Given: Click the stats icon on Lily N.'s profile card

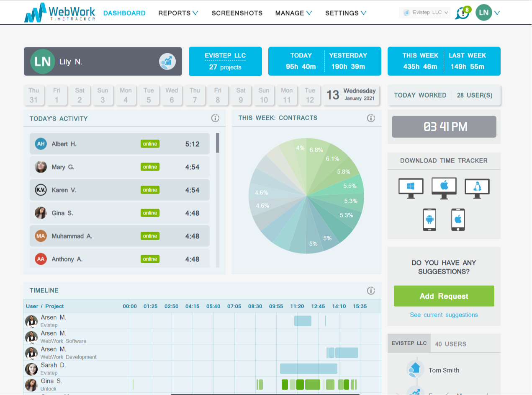Looking at the screenshot, I should pyautogui.click(x=167, y=61).
